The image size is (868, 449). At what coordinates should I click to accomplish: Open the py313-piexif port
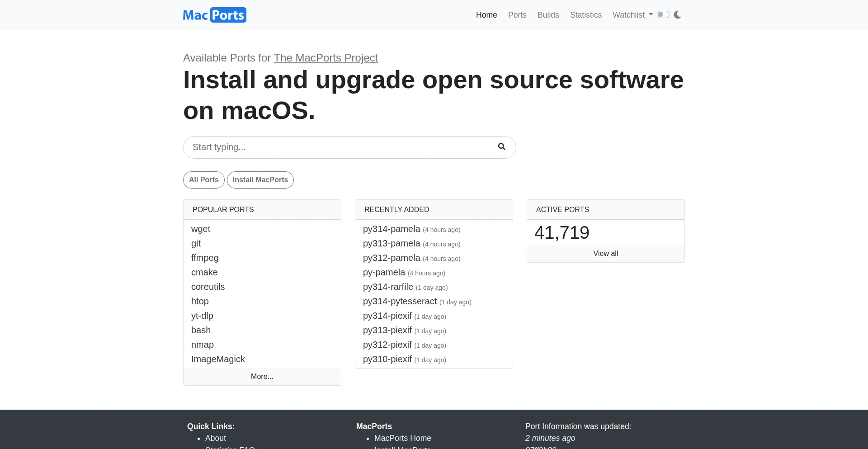pos(387,330)
